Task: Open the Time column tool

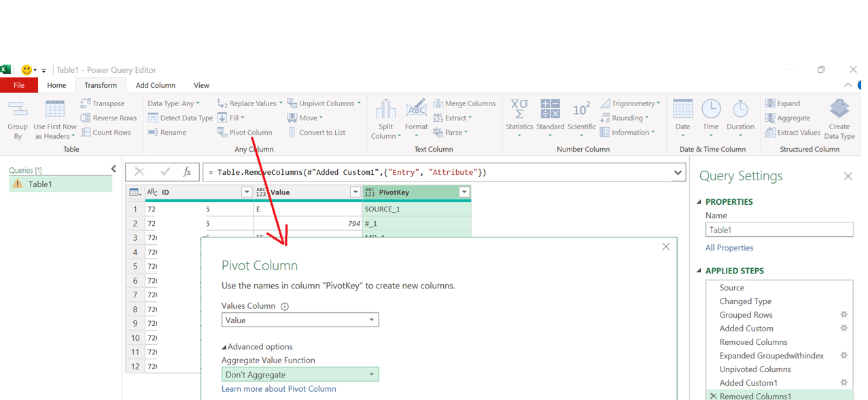Action: [x=711, y=118]
